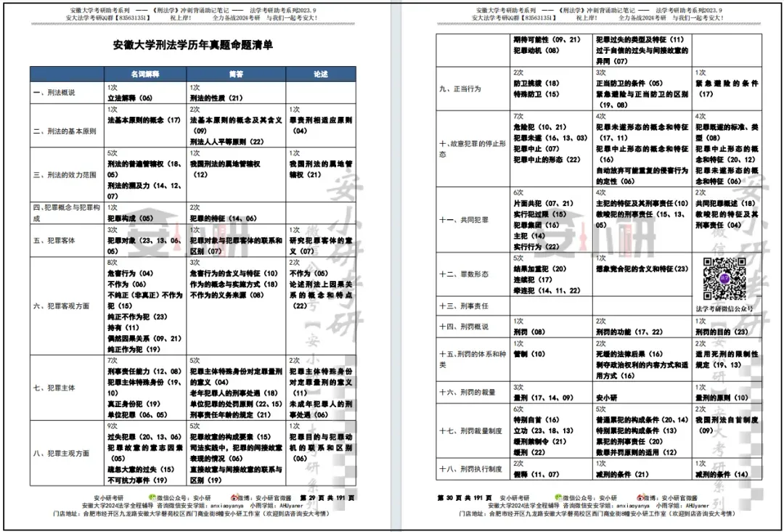
Task: Click 实行犯过限（15）
Action: click(x=539, y=214)
